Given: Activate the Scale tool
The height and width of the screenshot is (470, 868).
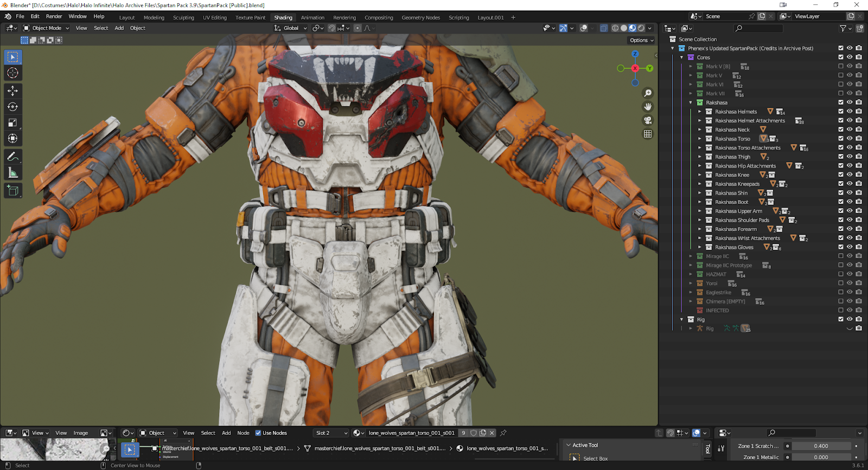Looking at the screenshot, I should [13, 123].
